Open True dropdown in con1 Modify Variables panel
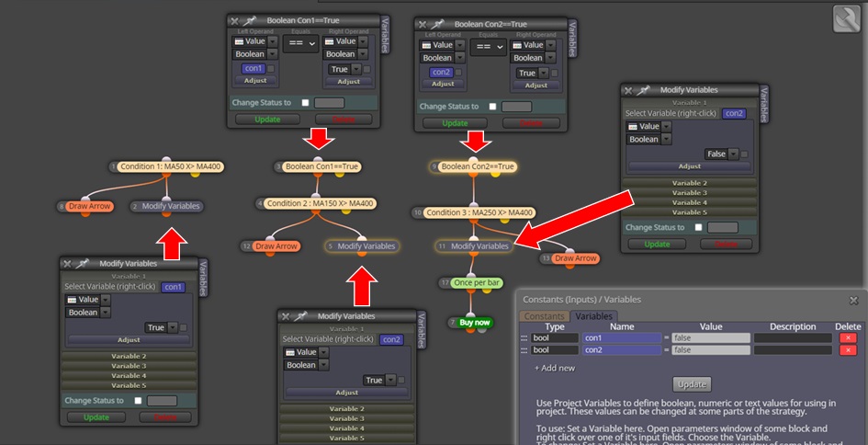868x445 pixels. point(173,327)
